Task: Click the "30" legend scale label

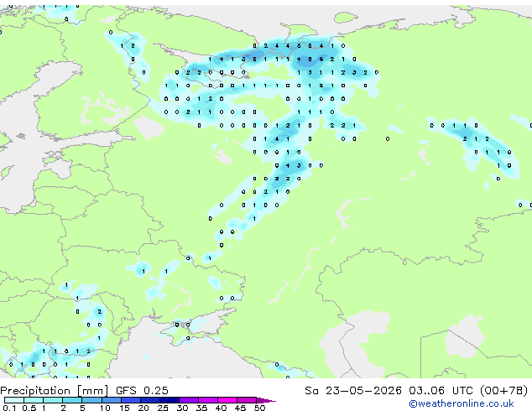Action: 183,408
